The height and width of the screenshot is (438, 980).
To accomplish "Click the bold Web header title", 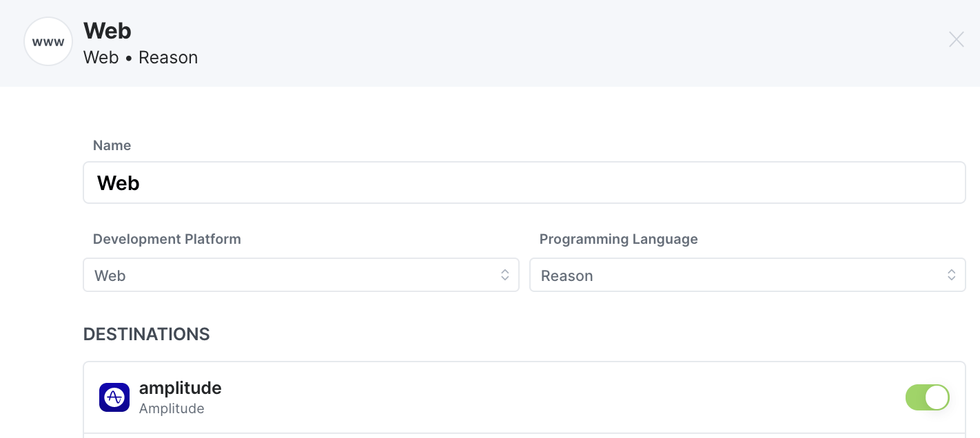I will 108,31.
